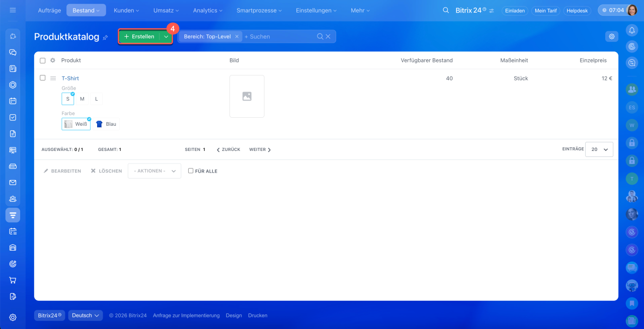Image resolution: width=644 pixels, height=329 pixels.
Task: Open the ES contact bubble in right panel
Action: pyautogui.click(x=632, y=107)
